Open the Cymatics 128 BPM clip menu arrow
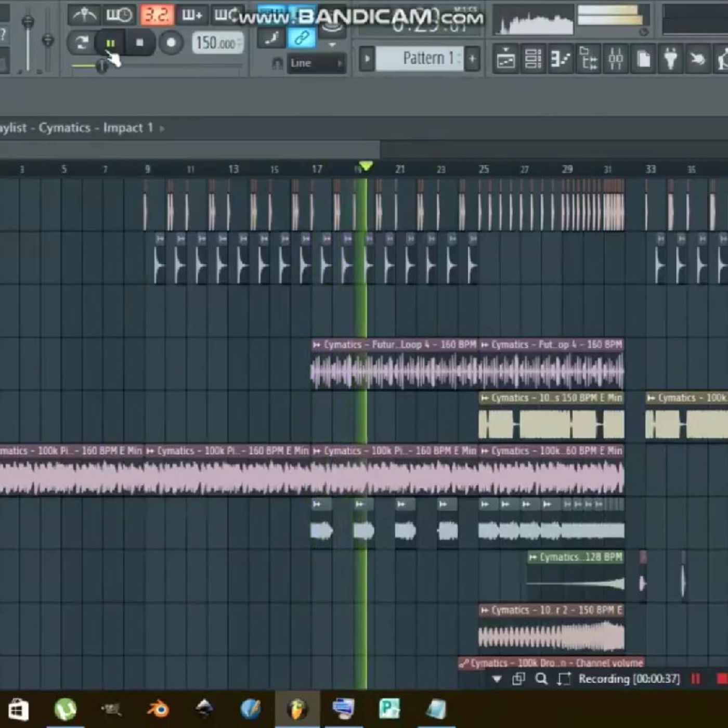728x728 pixels. (533, 557)
